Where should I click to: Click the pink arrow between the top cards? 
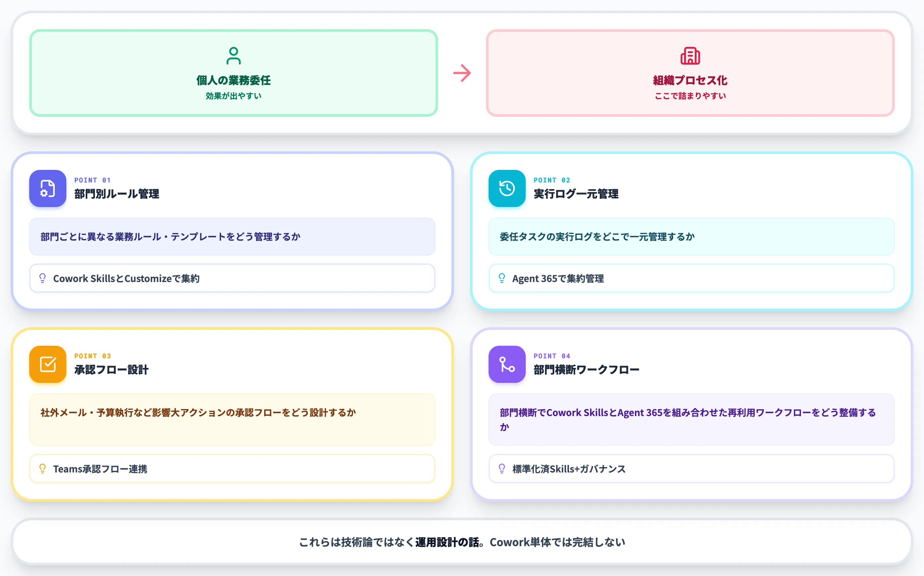462,73
